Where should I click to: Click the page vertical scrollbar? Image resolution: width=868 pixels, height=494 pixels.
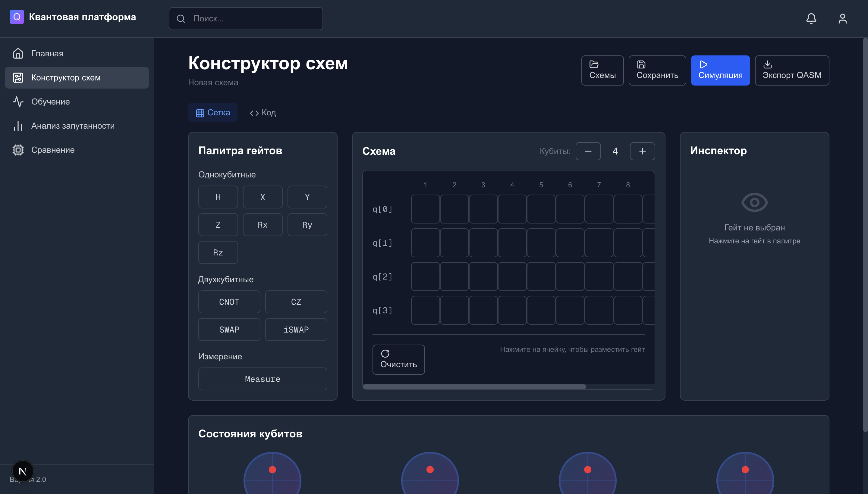click(x=865, y=235)
